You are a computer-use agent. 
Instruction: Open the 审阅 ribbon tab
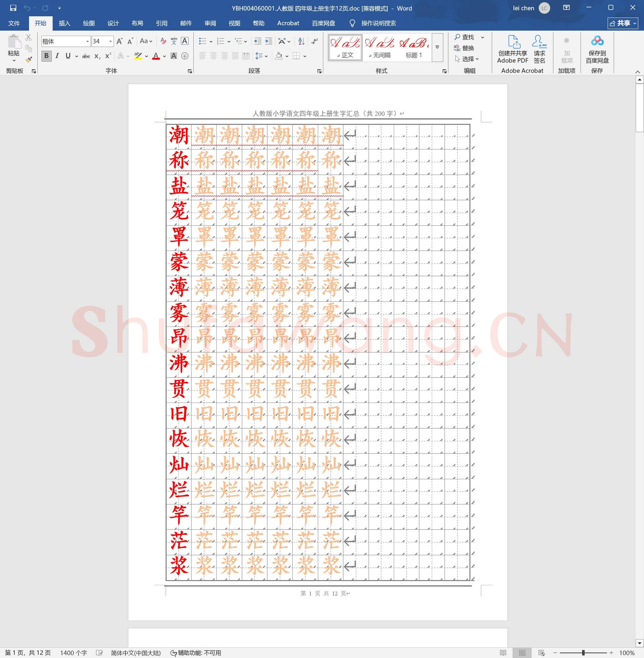coord(210,23)
